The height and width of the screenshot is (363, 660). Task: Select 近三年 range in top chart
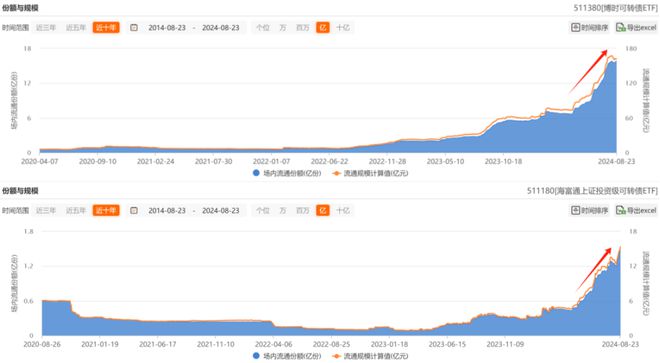click(46, 28)
